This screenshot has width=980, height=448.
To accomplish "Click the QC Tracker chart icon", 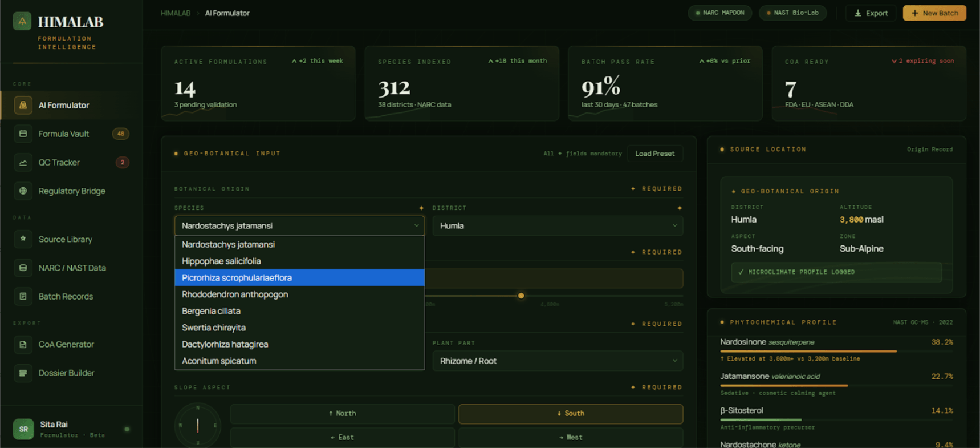I will coord(23,163).
